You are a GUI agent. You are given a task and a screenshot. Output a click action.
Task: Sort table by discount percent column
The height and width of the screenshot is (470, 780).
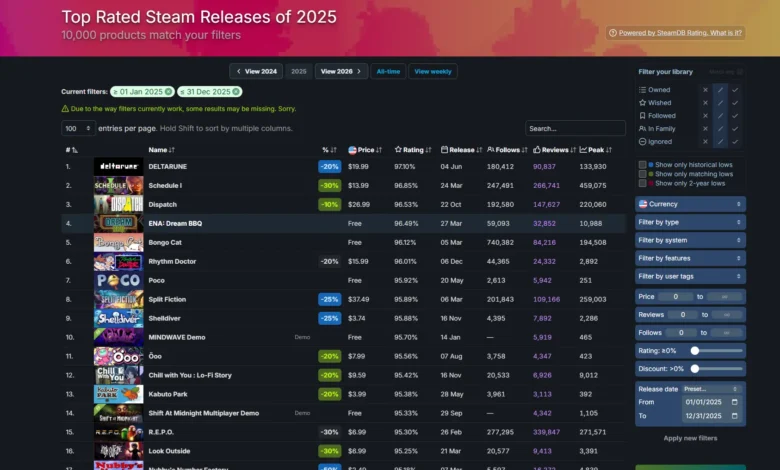329,150
